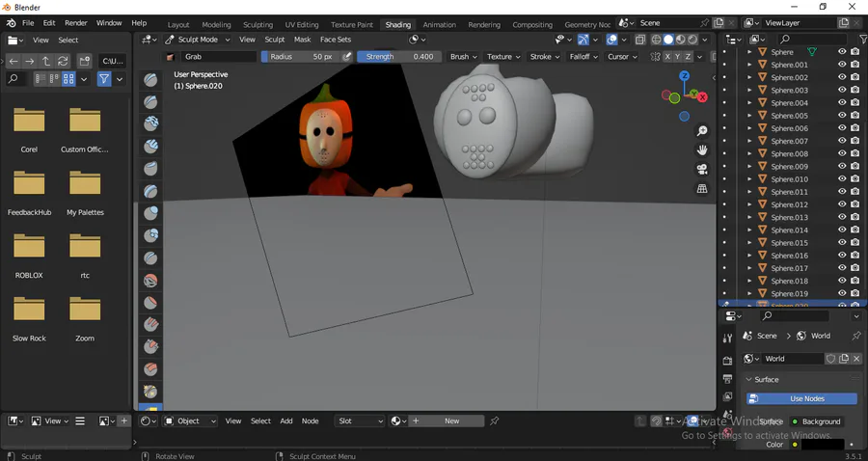Toggle pen pressure for brush radius
The image size is (868, 461).
point(347,57)
